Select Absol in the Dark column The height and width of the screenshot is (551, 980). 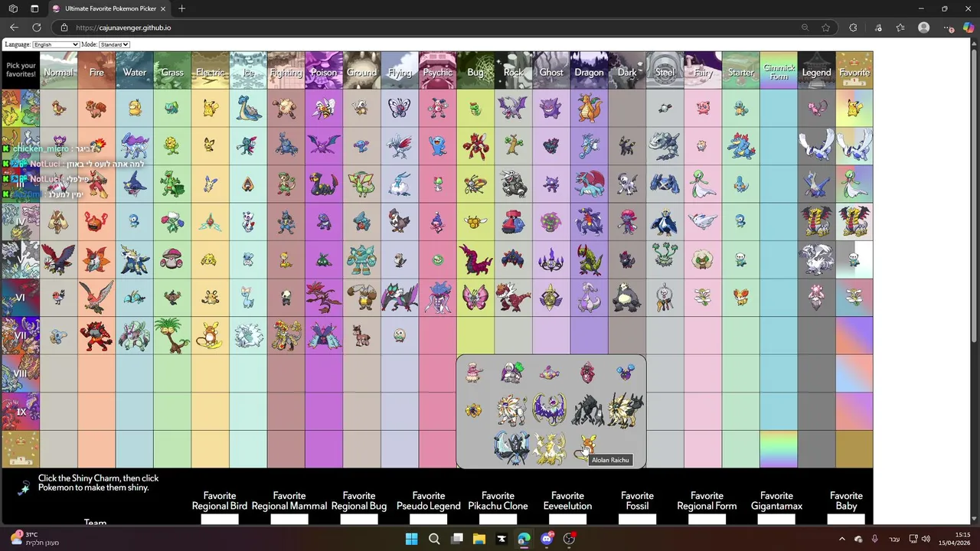pos(627,184)
